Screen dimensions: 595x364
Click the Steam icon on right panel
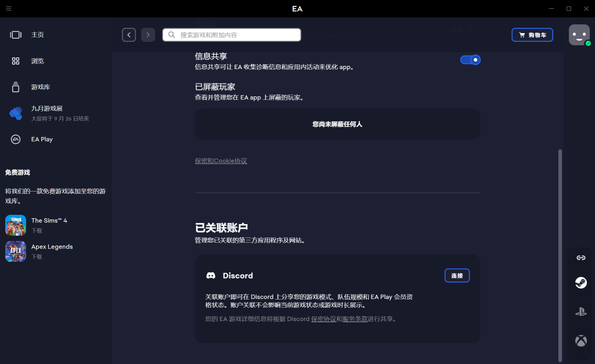[581, 283]
